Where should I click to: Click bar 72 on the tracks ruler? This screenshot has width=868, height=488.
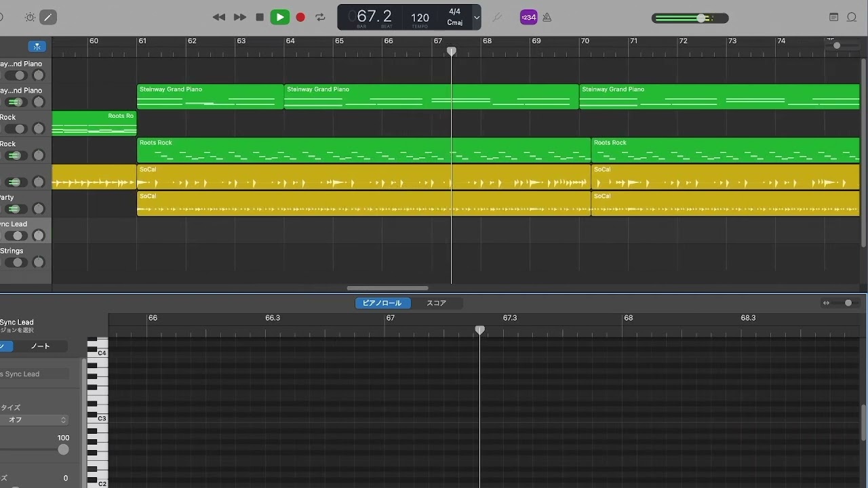coord(683,41)
